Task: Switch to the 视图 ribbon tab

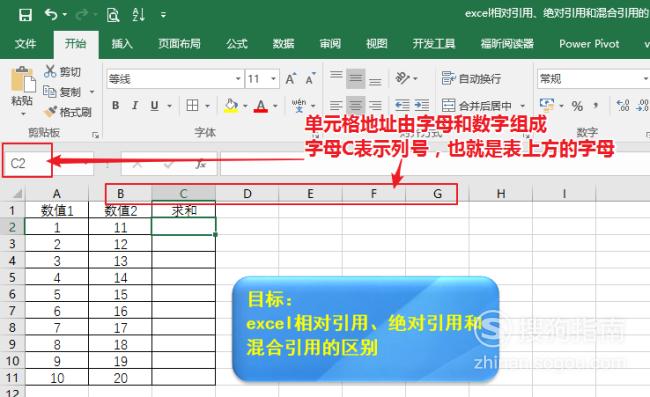Action: (x=376, y=44)
